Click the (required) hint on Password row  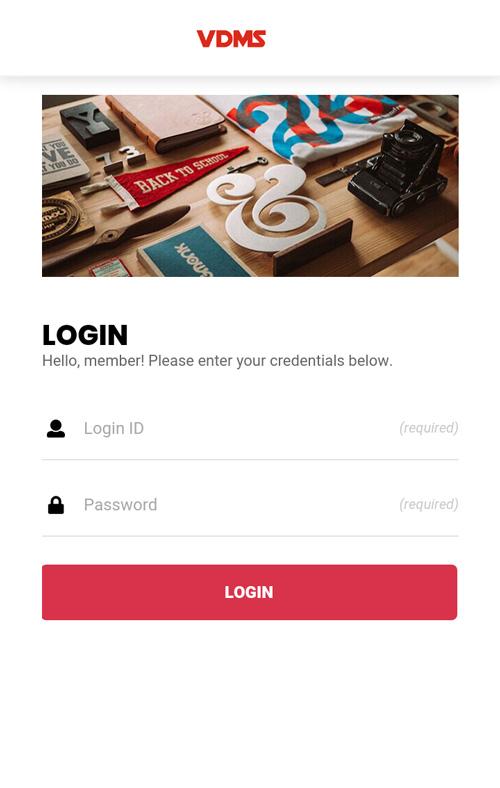pyautogui.click(x=429, y=504)
